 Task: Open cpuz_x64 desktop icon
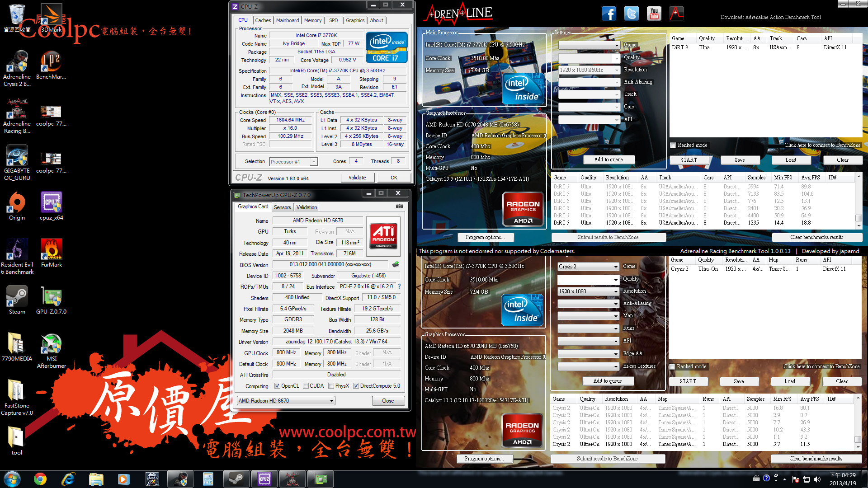click(x=51, y=206)
